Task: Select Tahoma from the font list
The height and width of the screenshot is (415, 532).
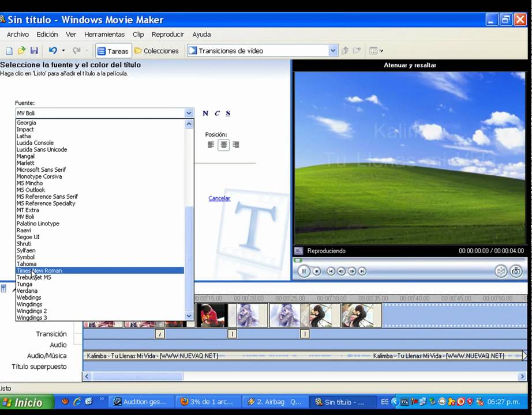Action: (100, 264)
